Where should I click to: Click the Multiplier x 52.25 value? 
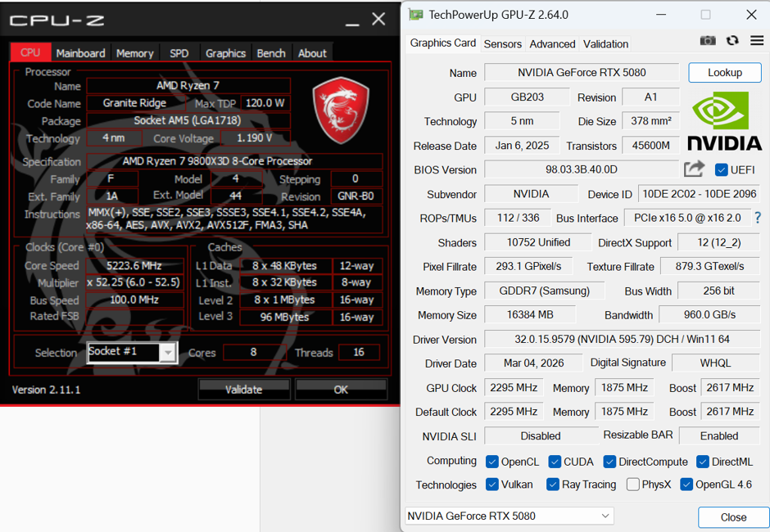click(x=135, y=282)
